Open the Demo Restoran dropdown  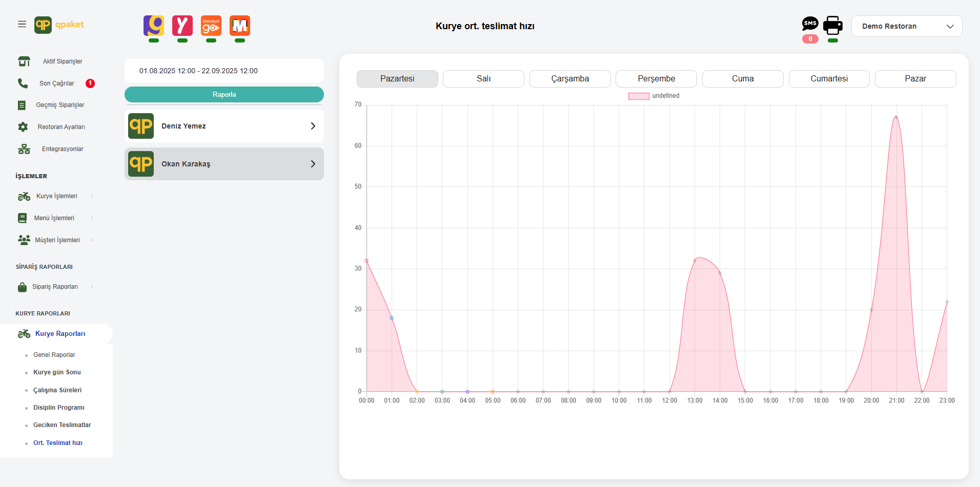(906, 26)
